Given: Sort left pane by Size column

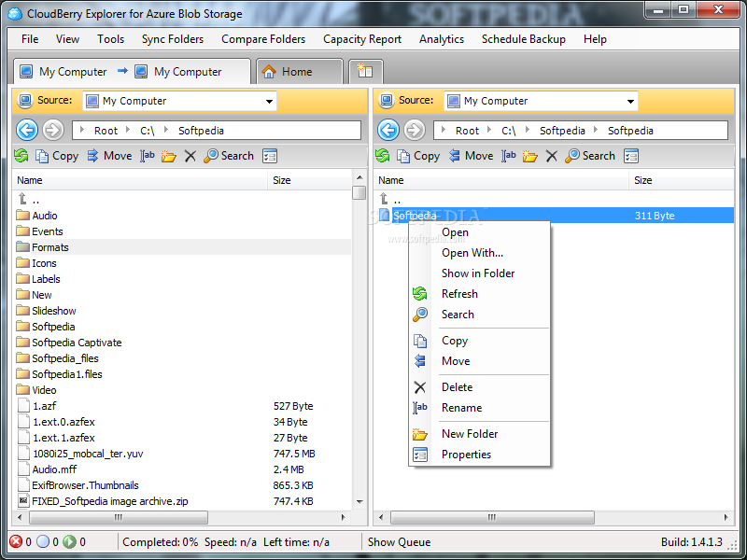Looking at the screenshot, I should pos(310,180).
